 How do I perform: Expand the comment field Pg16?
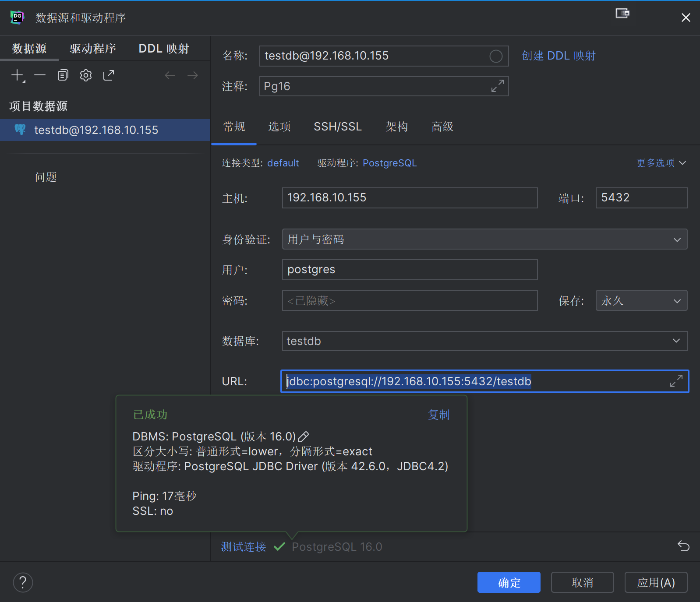tap(497, 86)
